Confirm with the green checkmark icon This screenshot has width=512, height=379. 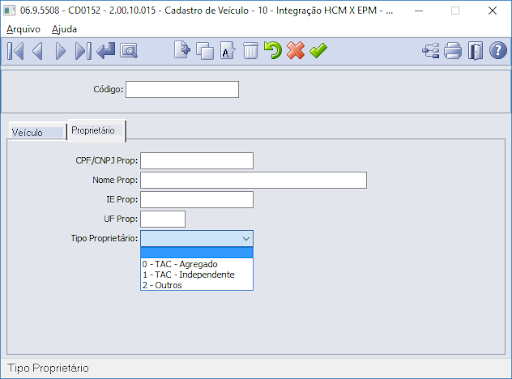(x=318, y=51)
